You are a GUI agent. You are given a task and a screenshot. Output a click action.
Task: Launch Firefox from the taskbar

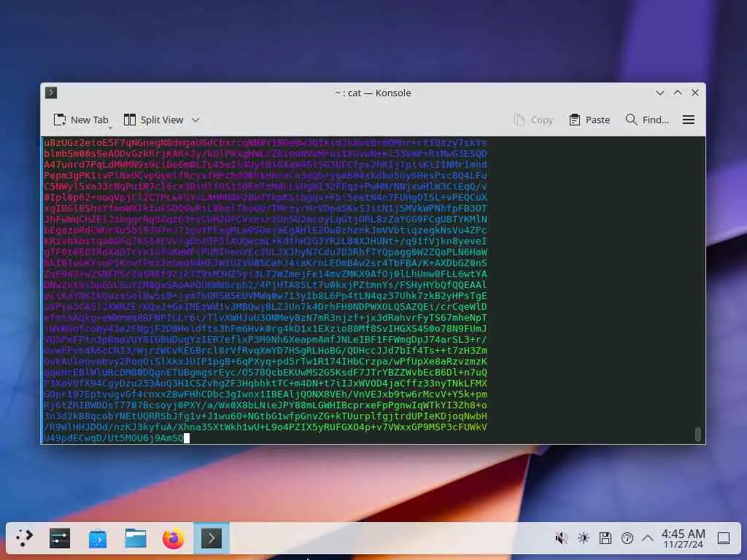coord(174,538)
